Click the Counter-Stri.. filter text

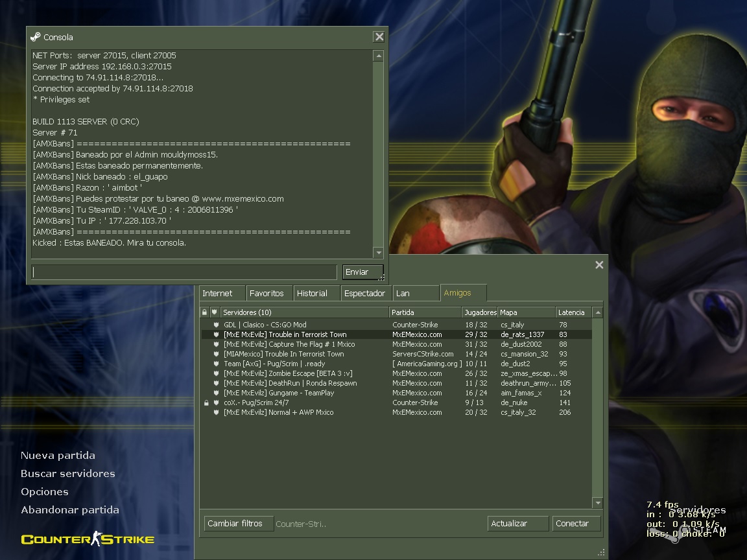(x=301, y=524)
